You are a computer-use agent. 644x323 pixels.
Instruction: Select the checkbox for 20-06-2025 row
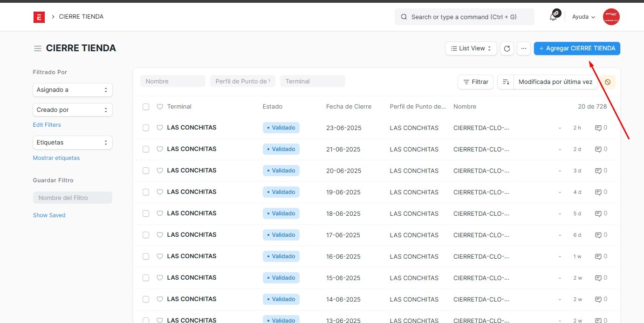146,171
